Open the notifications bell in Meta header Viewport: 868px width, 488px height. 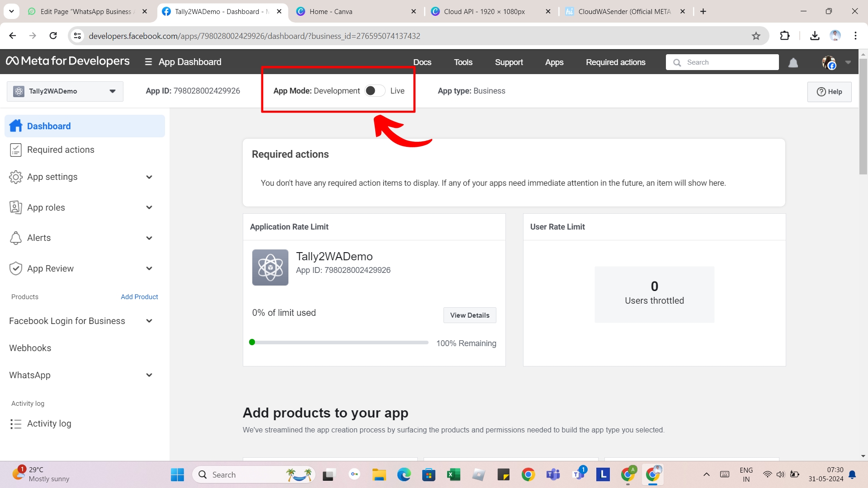pyautogui.click(x=793, y=62)
